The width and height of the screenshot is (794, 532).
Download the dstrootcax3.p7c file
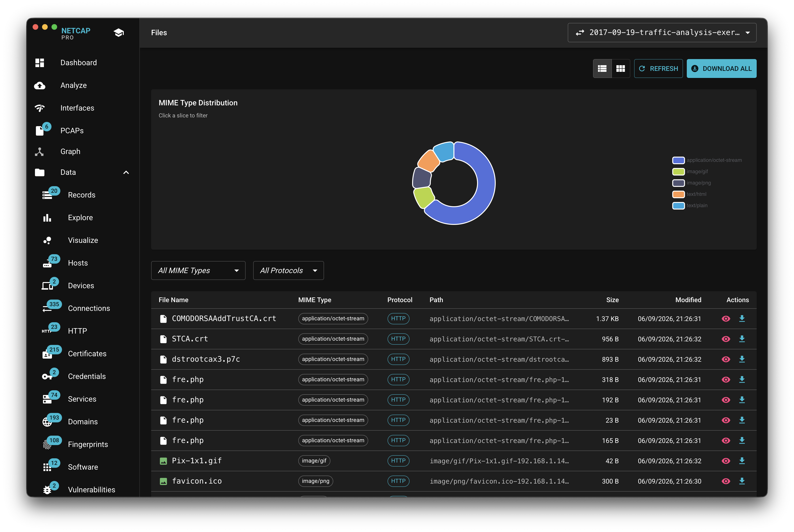point(742,359)
